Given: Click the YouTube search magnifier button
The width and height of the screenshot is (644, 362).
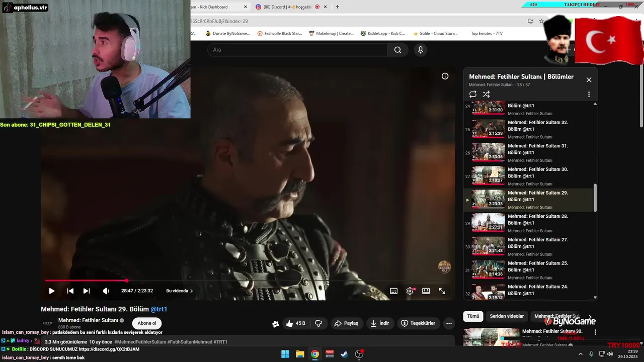Looking at the screenshot, I should coord(398,50).
